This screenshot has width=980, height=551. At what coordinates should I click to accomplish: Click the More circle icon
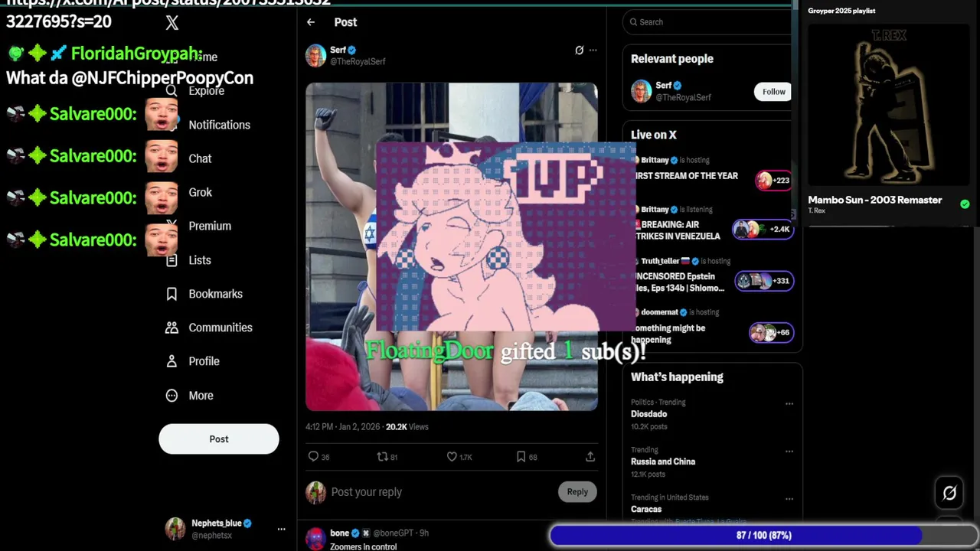pos(172,396)
